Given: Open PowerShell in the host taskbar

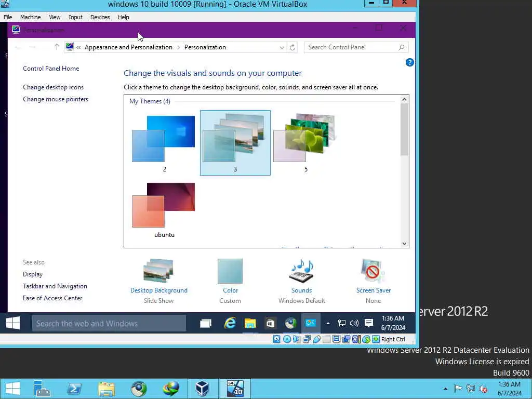Looking at the screenshot, I should point(74,389).
